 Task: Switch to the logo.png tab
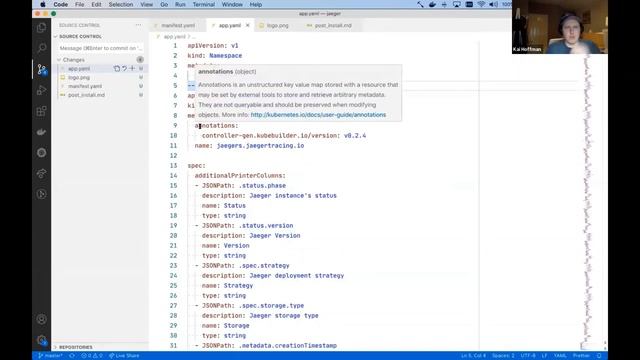pos(278,25)
